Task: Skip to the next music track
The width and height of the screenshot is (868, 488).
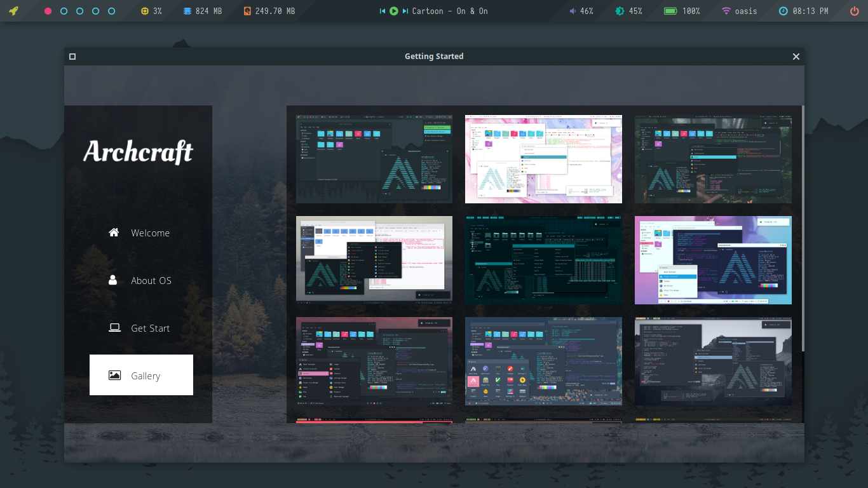Action: [x=405, y=11]
